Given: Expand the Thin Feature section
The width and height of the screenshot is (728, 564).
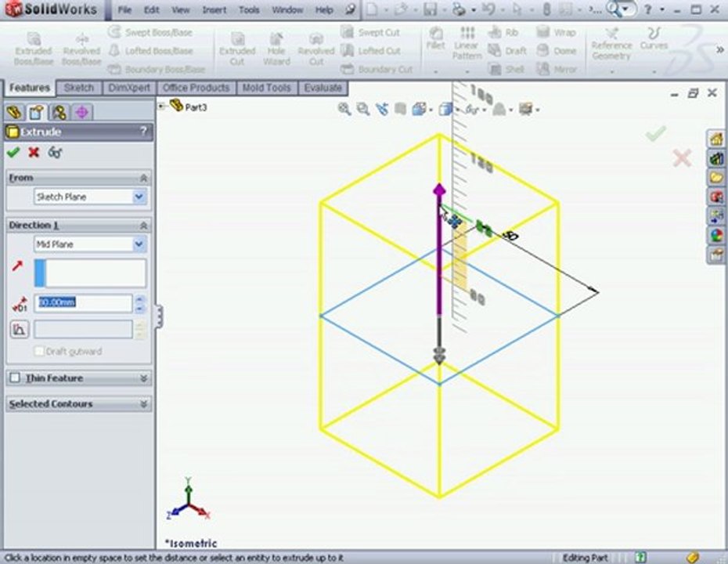Looking at the screenshot, I should point(143,378).
